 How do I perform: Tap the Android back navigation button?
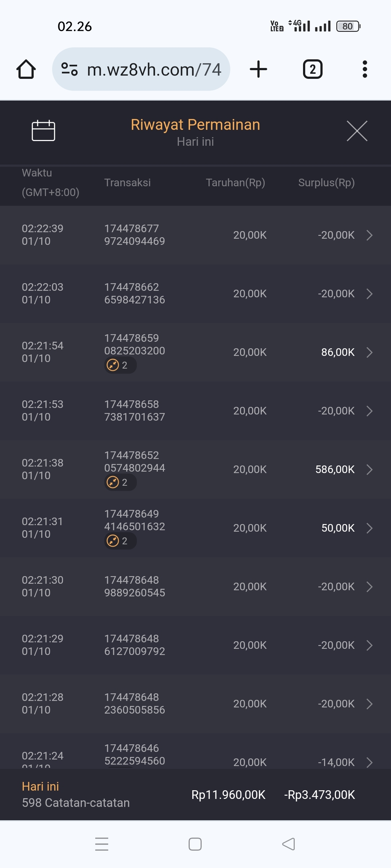pyautogui.click(x=289, y=844)
